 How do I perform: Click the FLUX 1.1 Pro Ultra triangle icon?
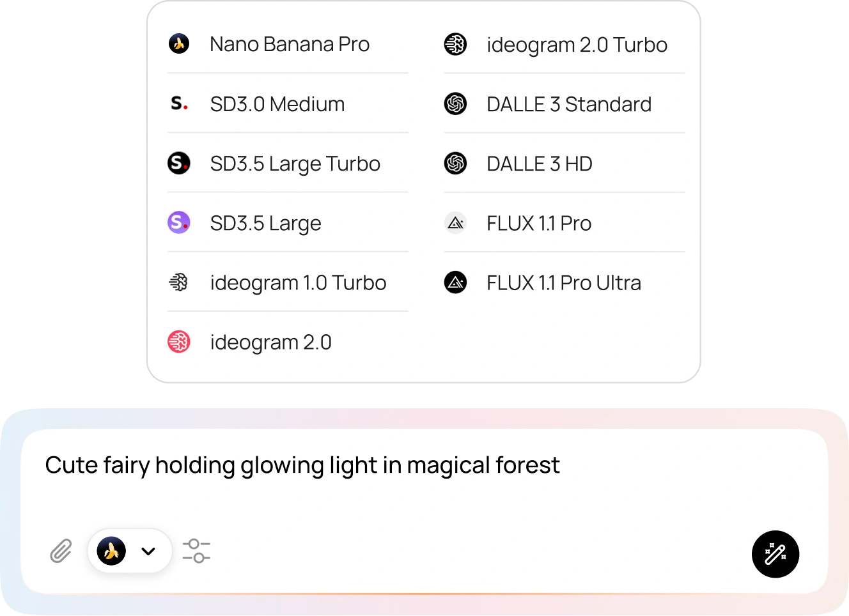[x=455, y=282]
